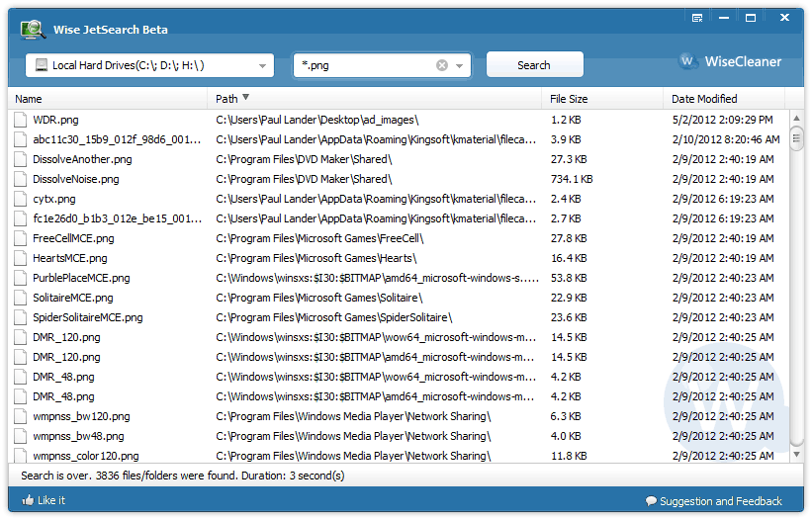
Task: Select the SpiderSolitaireMCE.png file name
Action: 87,317
